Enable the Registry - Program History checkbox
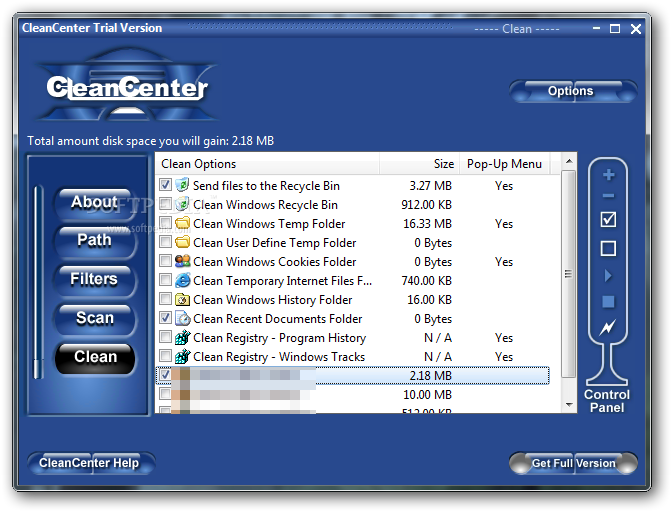The image size is (672, 512). coord(165,337)
